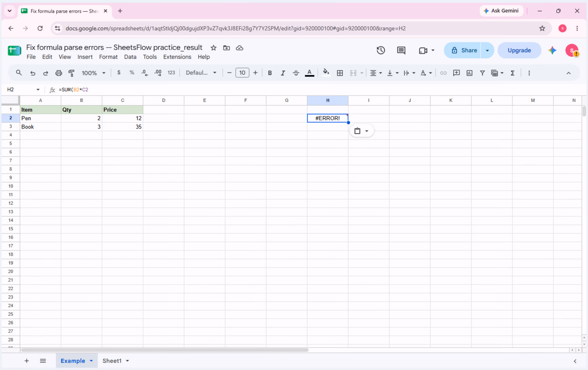Undo the last action

click(x=33, y=73)
